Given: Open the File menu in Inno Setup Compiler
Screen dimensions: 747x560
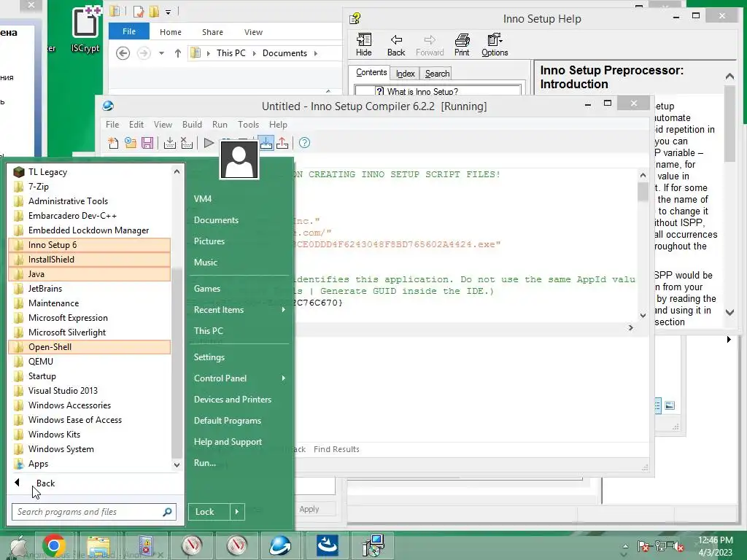Looking at the screenshot, I should coord(112,124).
